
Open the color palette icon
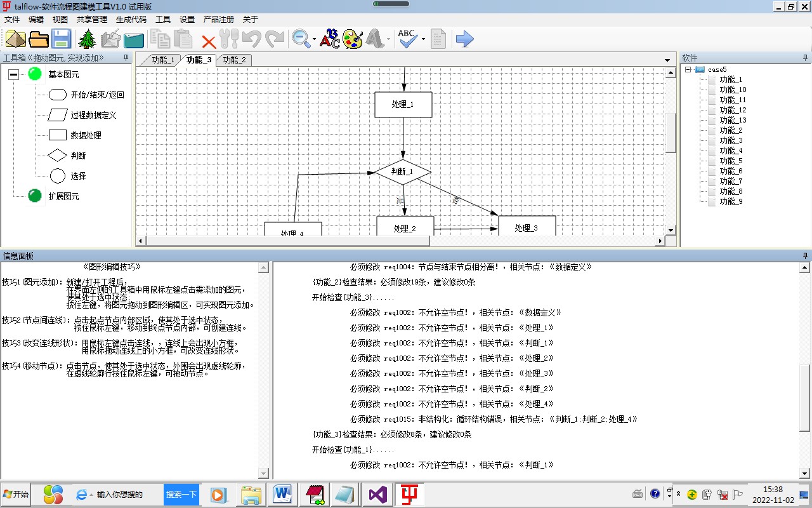point(353,39)
